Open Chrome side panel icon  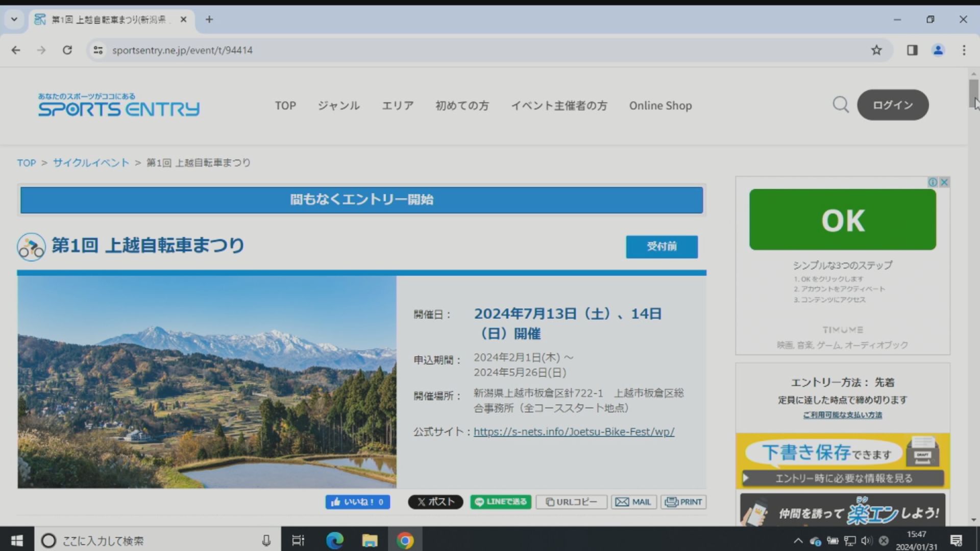point(912,50)
